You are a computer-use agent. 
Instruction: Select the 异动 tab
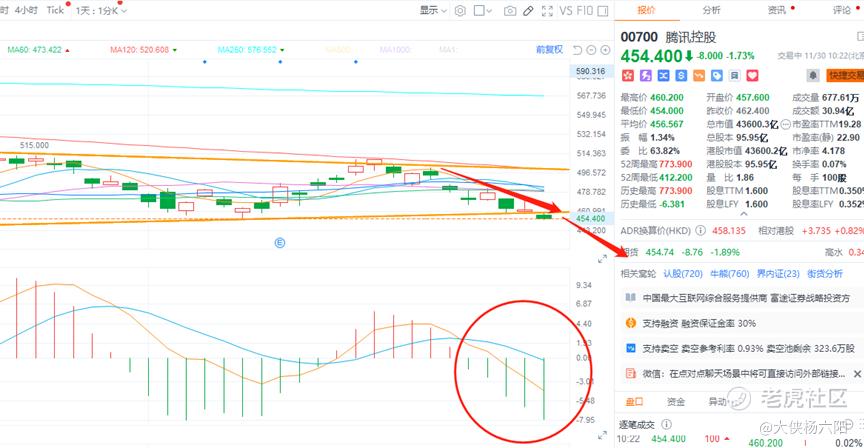click(x=717, y=402)
